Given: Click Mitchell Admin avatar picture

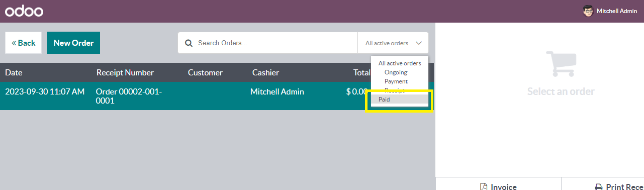Looking at the screenshot, I should 588,11.
